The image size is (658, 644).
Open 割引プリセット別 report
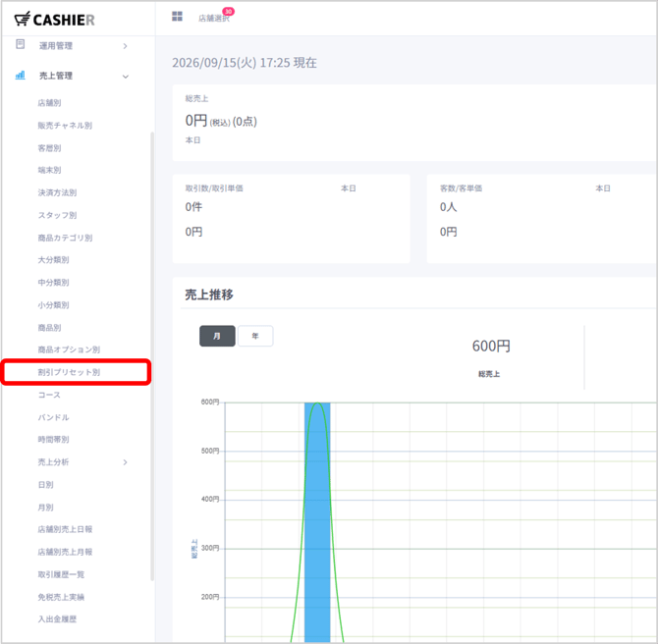pos(69,372)
